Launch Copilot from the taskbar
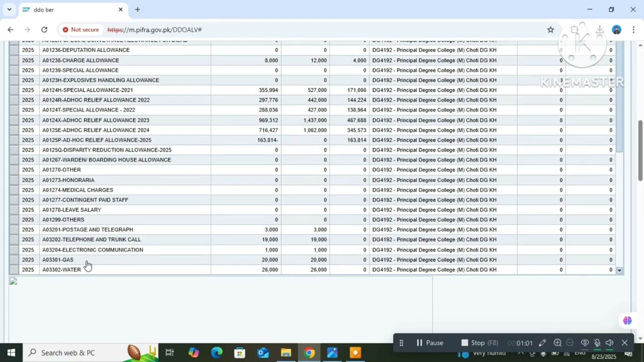 194,352
